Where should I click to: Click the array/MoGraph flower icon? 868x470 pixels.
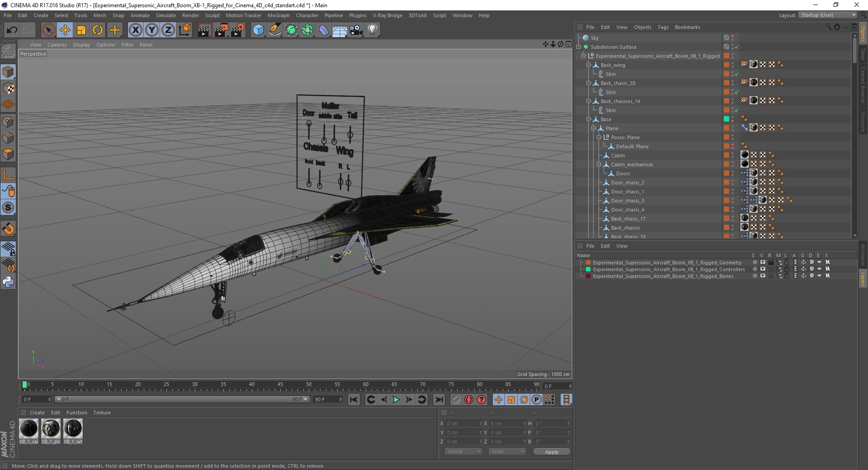coord(307,30)
